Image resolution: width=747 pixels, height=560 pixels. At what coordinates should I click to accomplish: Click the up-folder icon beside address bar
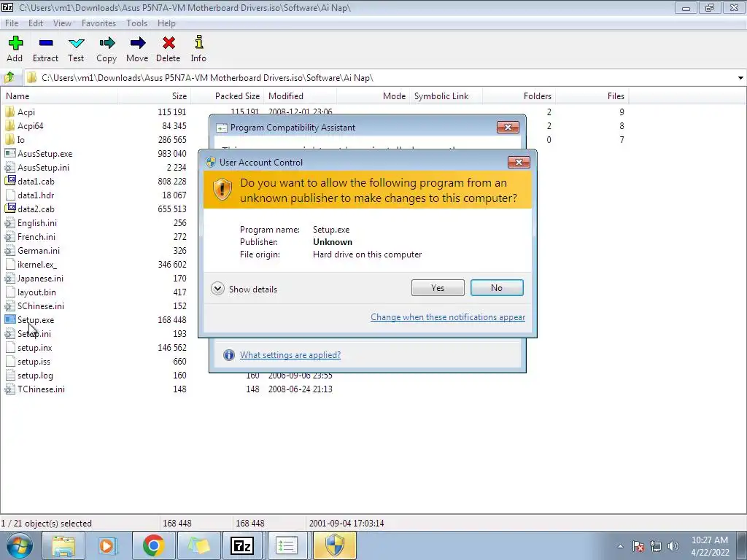tap(9, 77)
